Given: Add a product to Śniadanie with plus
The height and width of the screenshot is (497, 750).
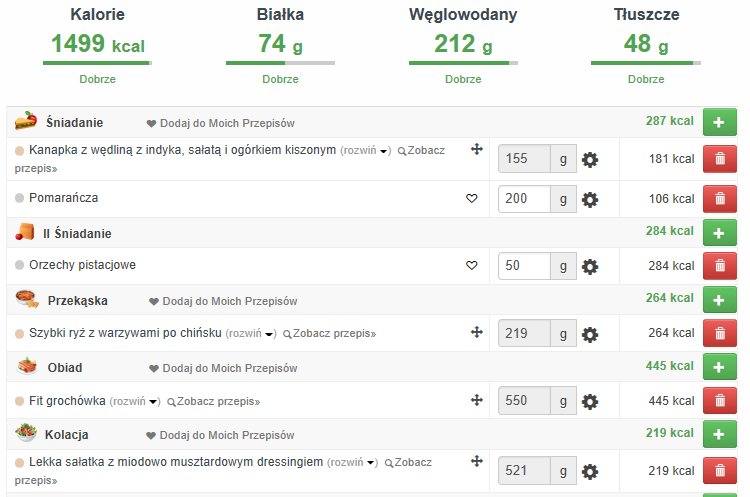Looking at the screenshot, I should [719, 122].
